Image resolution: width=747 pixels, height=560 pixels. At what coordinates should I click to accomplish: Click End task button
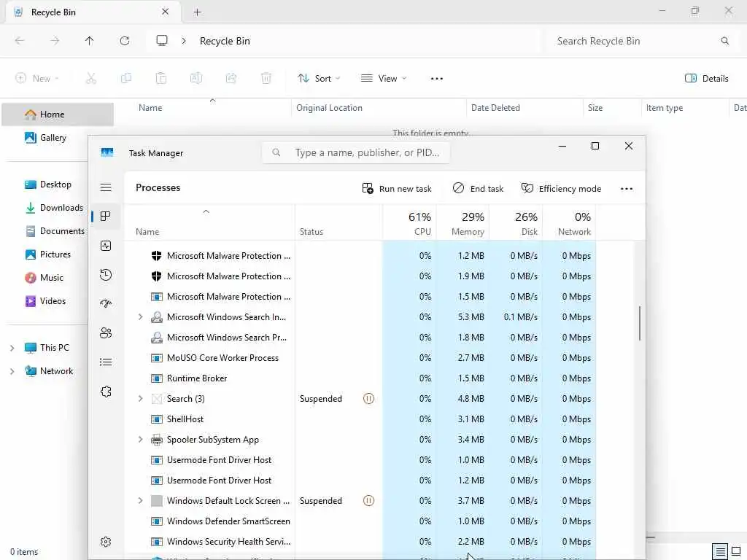(478, 189)
